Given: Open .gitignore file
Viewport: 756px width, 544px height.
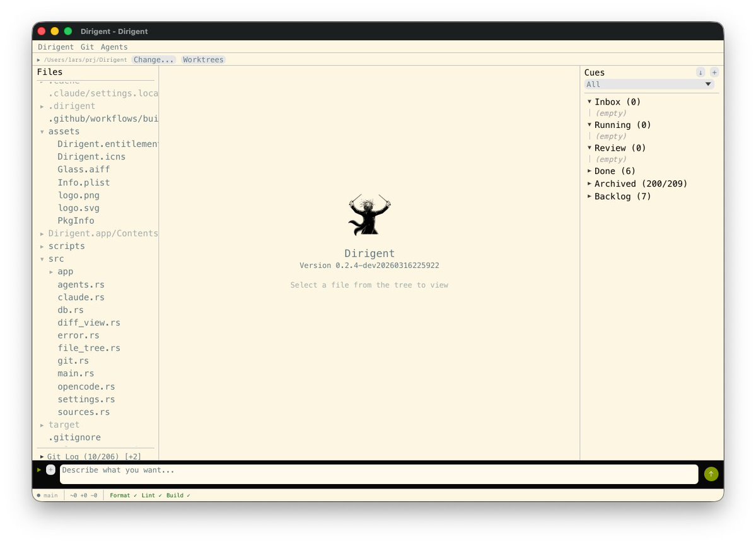Looking at the screenshot, I should tap(75, 437).
